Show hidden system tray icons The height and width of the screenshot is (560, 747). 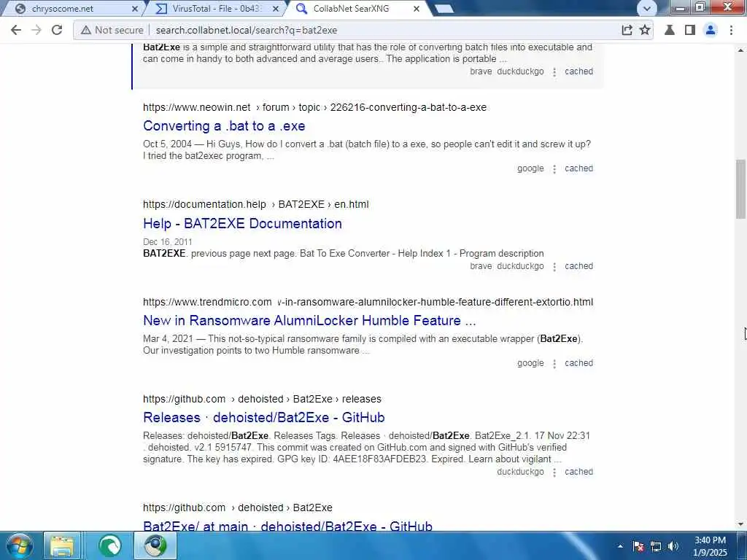point(620,546)
